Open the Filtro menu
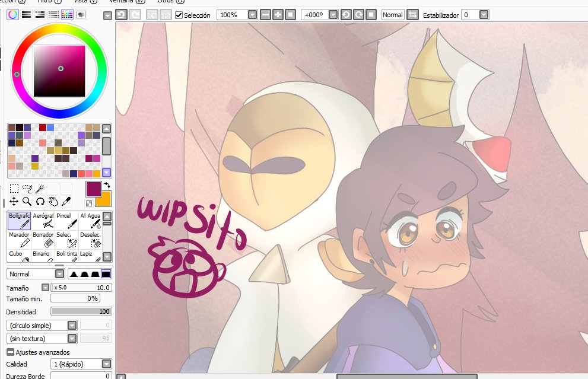 (49, 1)
